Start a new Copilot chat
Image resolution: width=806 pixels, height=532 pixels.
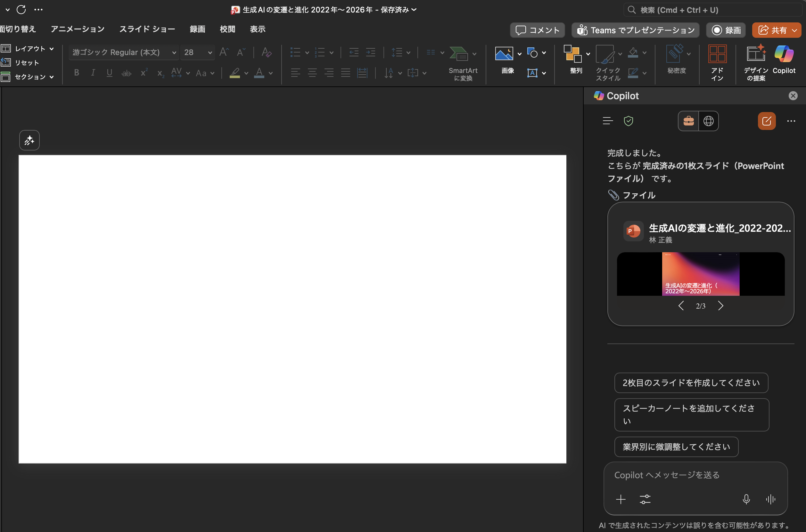point(766,121)
